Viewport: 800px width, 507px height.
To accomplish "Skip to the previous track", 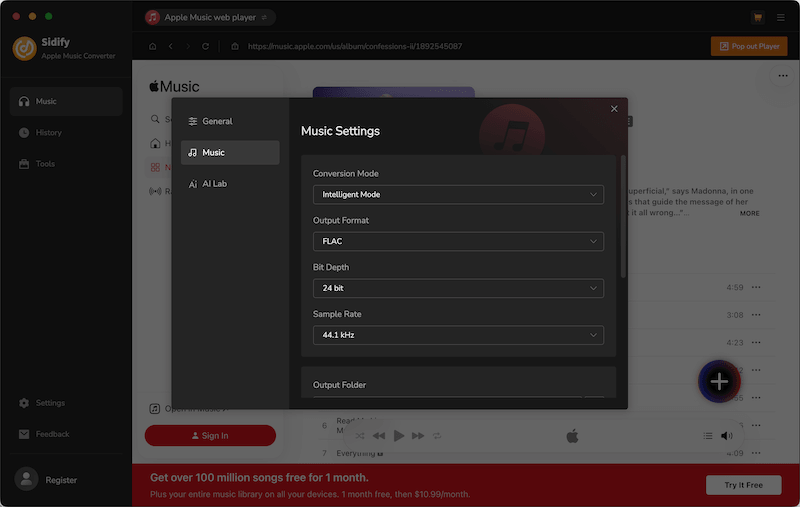I will 379,436.
